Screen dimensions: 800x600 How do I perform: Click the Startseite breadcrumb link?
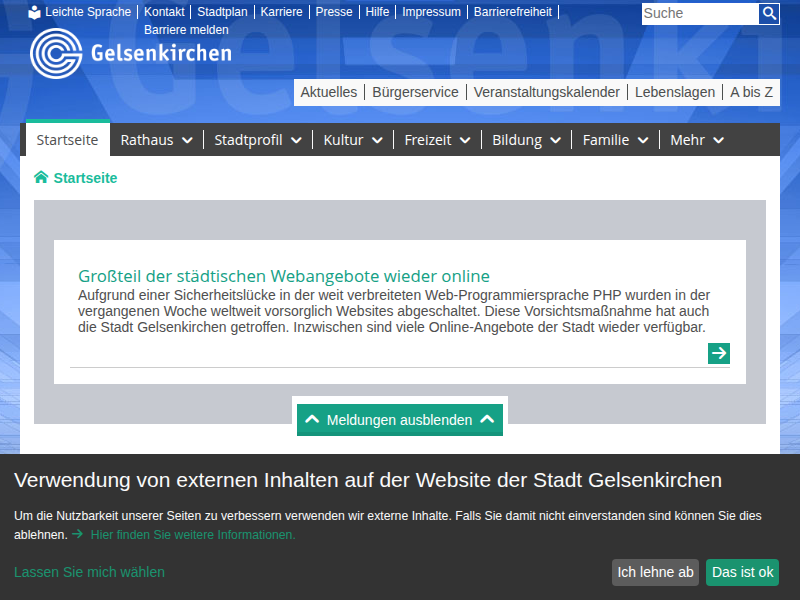point(85,178)
